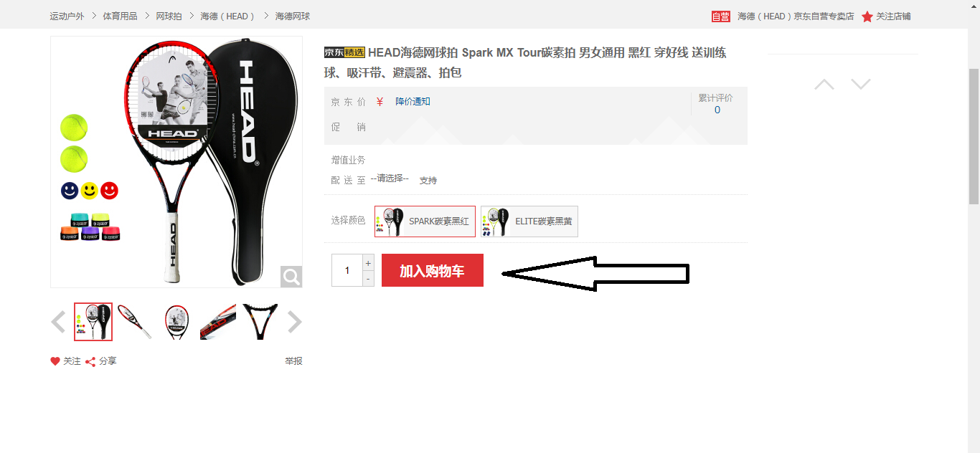Image resolution: width=980 pixels, height=453 pixels.
Task: Click the down chevron in right panel
Action: pos(861,85)
